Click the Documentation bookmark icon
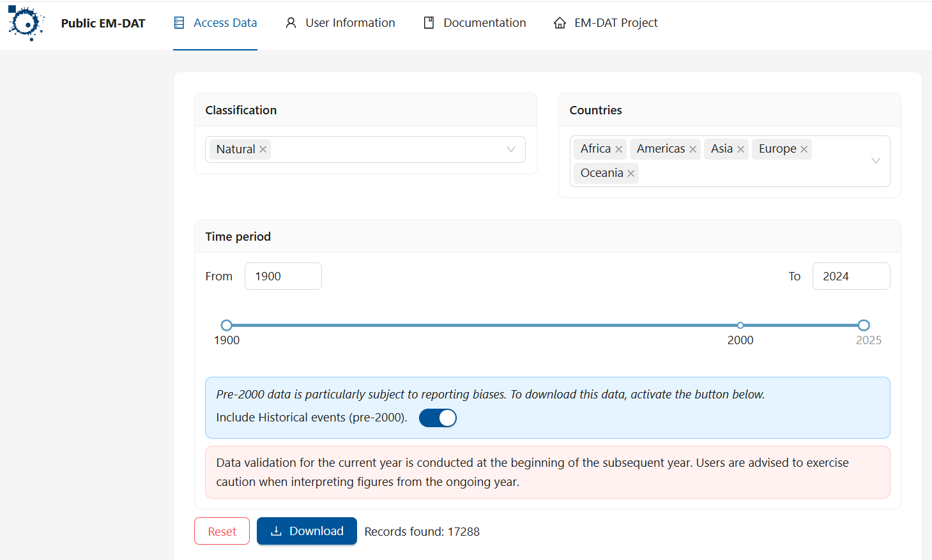932x560 pixels. (x=428, y=22)
